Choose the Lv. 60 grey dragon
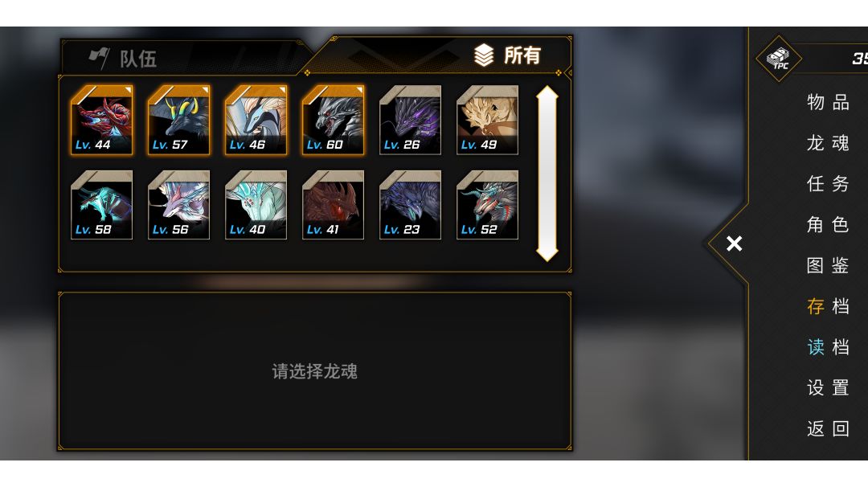The width and height of the screenshot is (868, 487). [334, 120]
